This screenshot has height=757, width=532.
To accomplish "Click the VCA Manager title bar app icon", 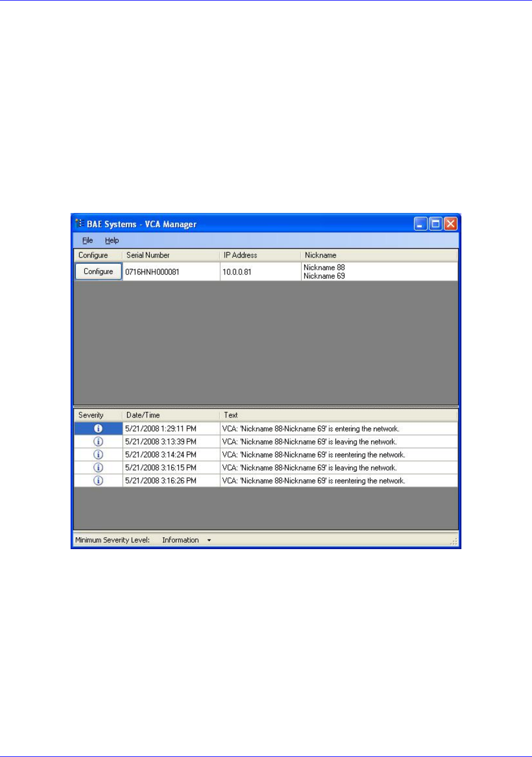I will [80, 224].
